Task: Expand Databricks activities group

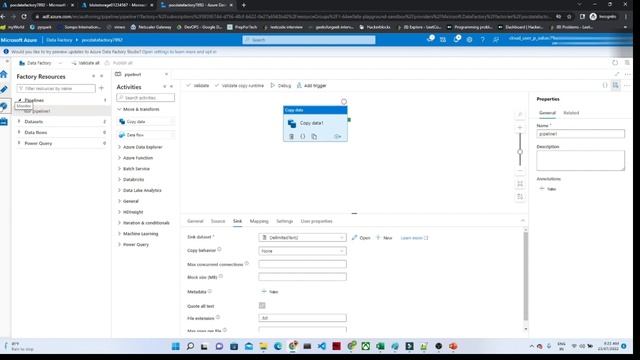Action: pos(120,180)
